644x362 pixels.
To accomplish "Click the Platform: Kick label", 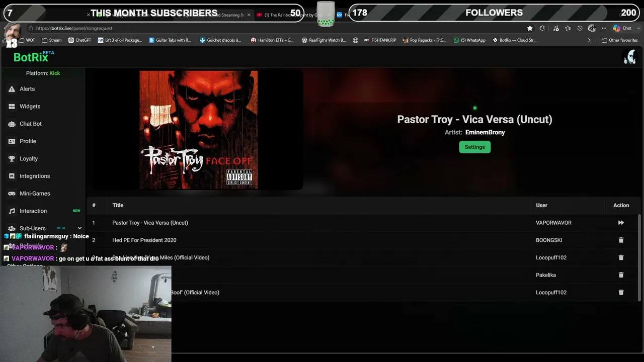I will click(43, 73).
